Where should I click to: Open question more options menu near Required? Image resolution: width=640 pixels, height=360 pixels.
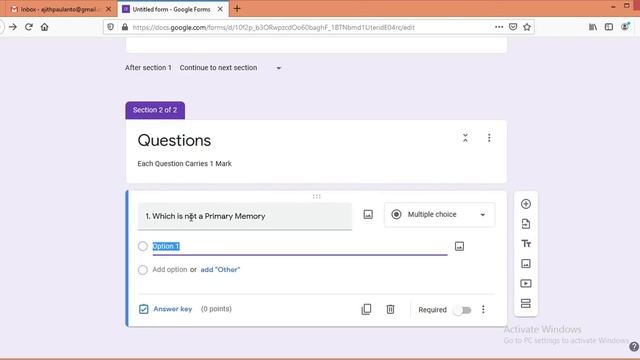tap(483, 309)
